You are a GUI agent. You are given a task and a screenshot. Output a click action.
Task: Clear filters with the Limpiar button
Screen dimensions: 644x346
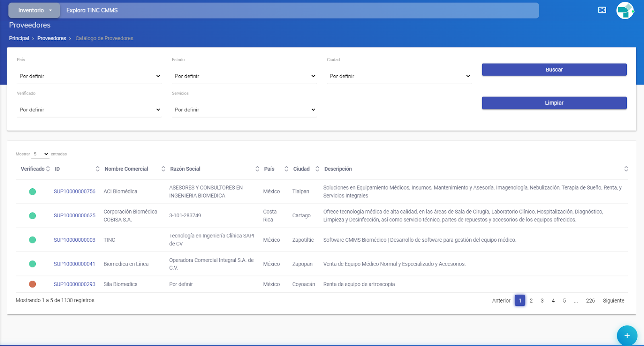[554, 103]
